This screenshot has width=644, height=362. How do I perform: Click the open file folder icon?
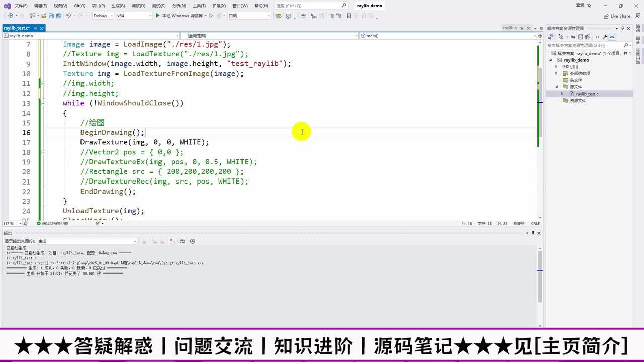click(44, 16)
